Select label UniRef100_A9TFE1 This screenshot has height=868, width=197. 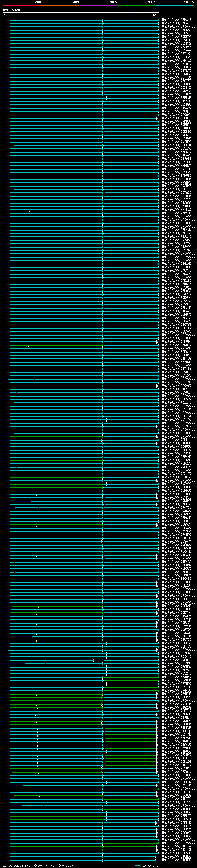point(177,210)
